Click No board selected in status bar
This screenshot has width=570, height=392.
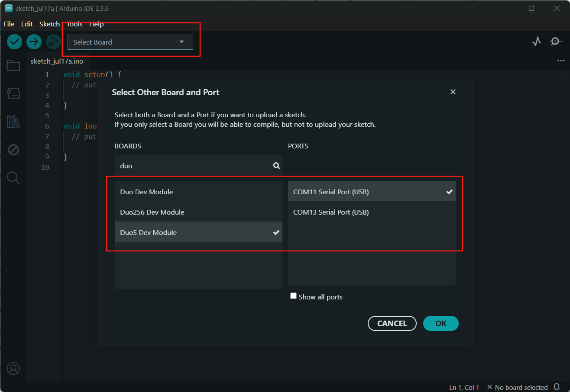click(517, 387)
